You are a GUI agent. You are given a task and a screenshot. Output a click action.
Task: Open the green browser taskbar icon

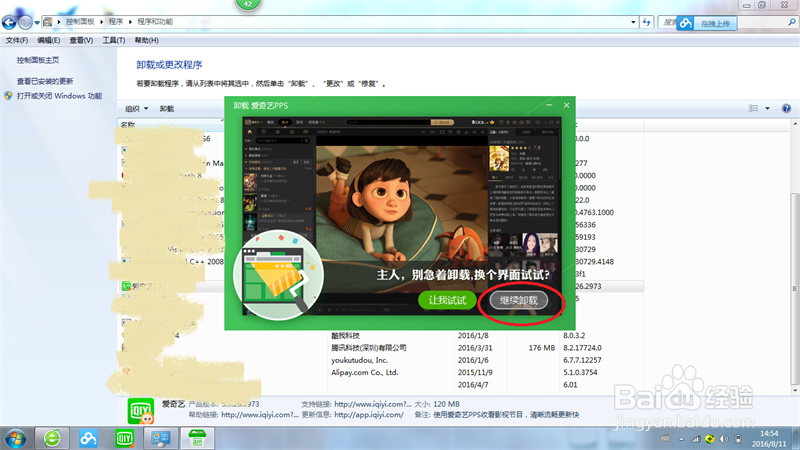tap(52, 438)
